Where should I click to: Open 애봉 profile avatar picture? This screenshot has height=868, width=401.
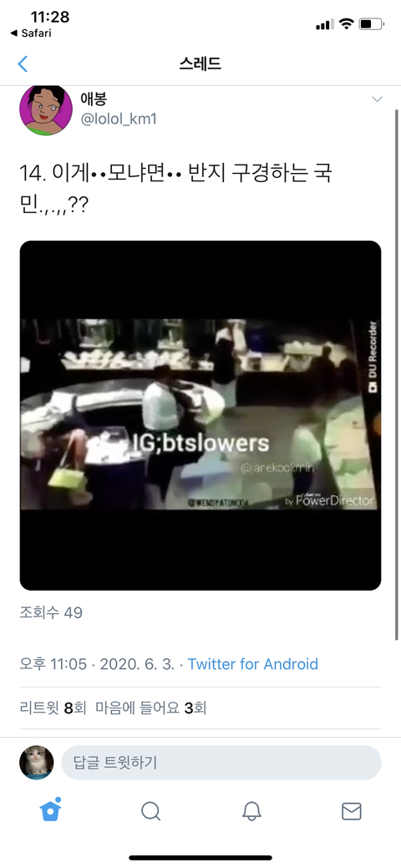point(46,110)
